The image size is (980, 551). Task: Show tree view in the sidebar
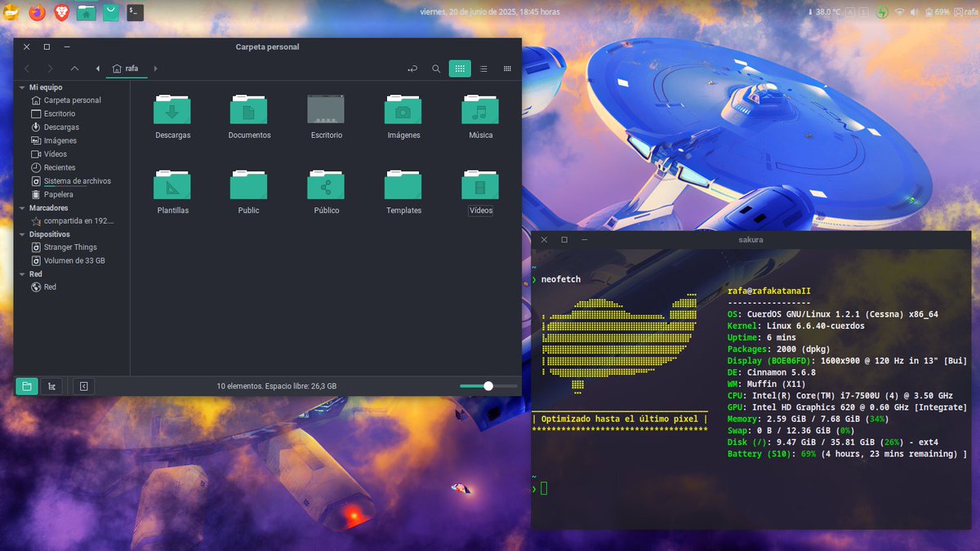point(51,386)
